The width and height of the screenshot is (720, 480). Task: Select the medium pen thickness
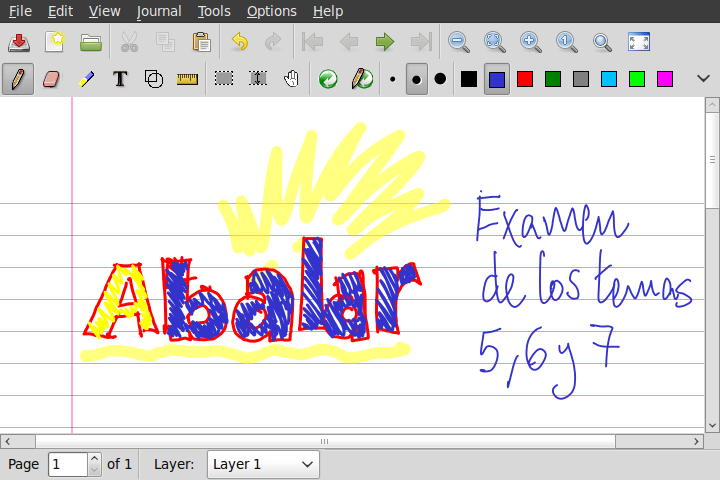point(416,79)
